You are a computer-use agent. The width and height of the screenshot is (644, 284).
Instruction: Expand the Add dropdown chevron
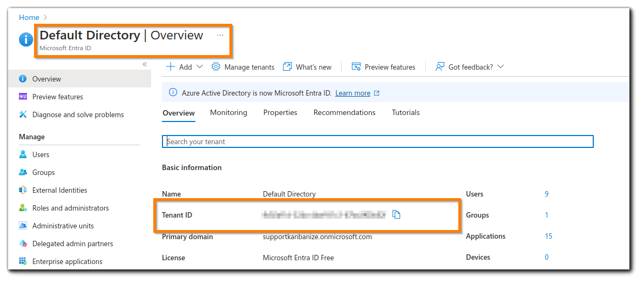click(200, 66)
